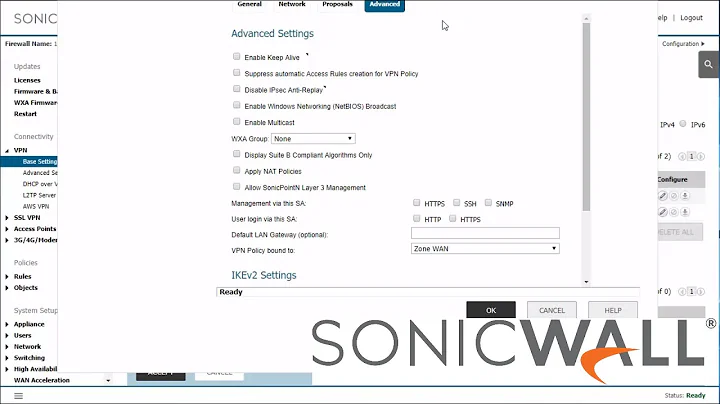The width and height of the screenshot is (720, 404).
Task: Open VPN Policy bound to dropdown
Action: [x=485, y=248]
